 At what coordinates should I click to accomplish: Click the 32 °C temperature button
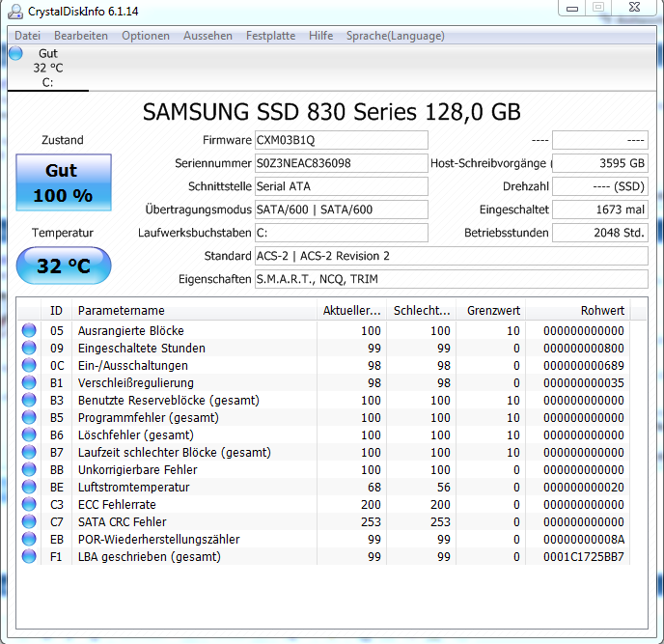click(64, 266)
